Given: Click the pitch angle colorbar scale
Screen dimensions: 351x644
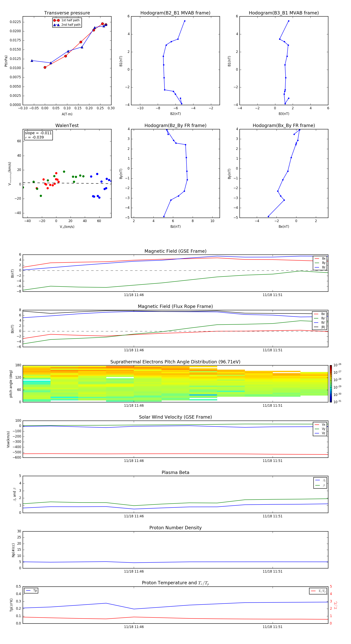Looking at the screenshot, I should [x=331, y=384].
